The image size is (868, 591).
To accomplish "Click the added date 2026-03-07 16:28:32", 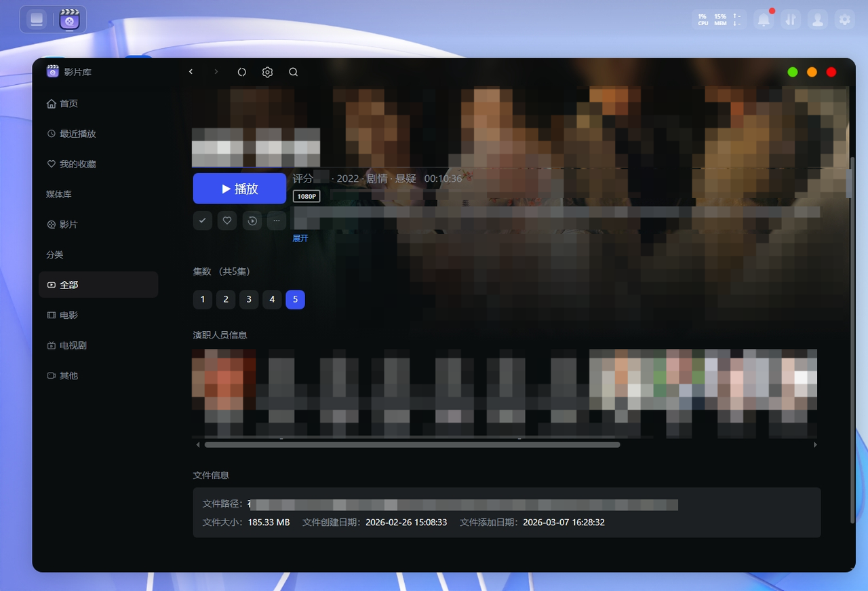I will pyautogui.click(x=564, y=522).
